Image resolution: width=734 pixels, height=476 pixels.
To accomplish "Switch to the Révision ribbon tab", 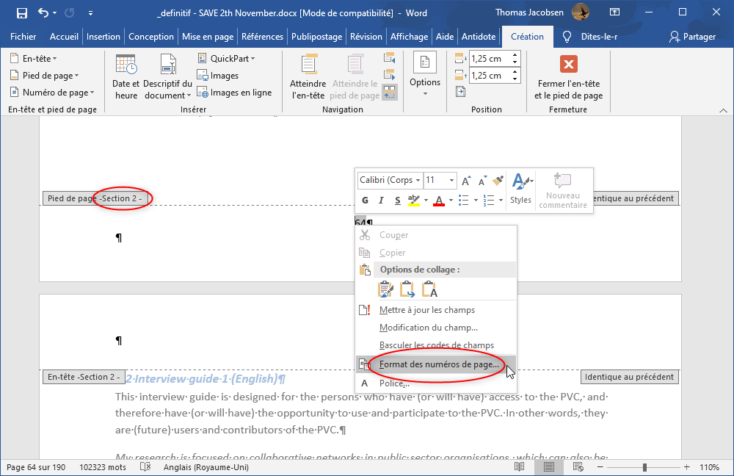I will tap(366, 36).
